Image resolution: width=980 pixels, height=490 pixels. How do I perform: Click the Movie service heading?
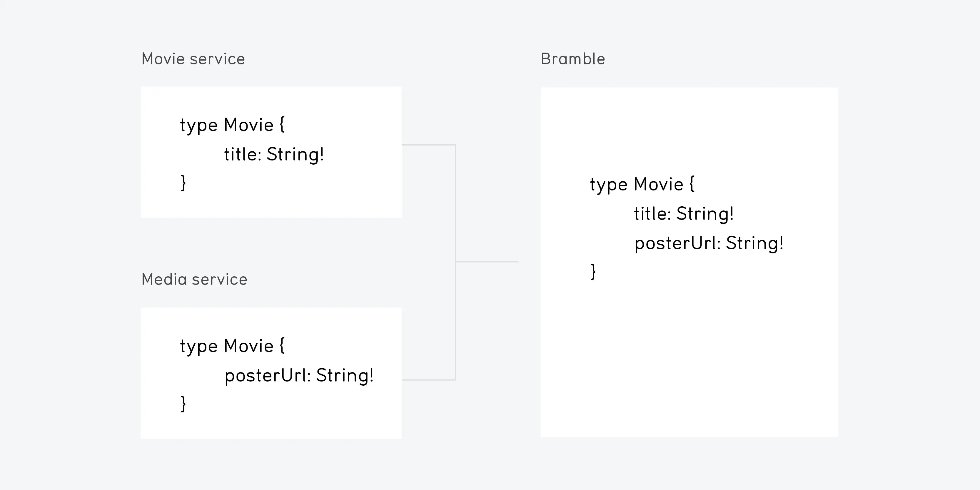click(x=193, y=59)
